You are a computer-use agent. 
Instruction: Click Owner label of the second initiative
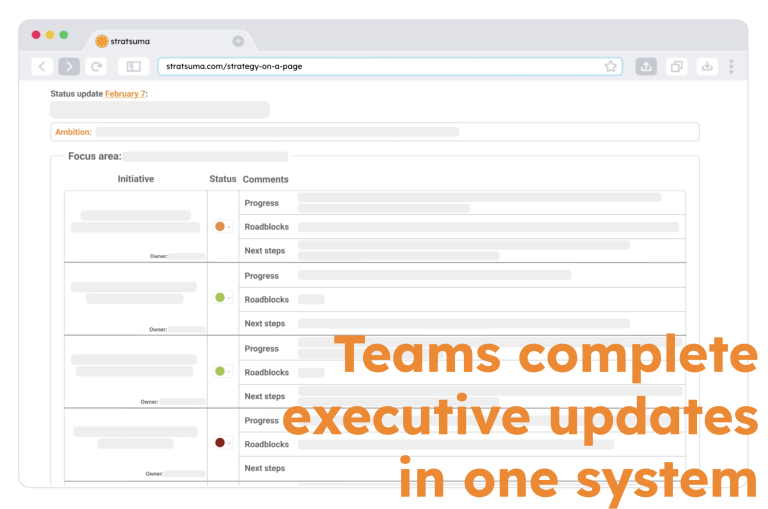tap(158, 330)
